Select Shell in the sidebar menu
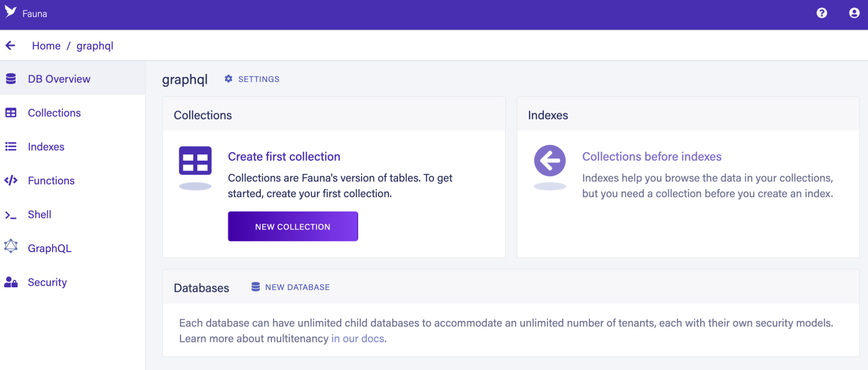 point(39,214)
